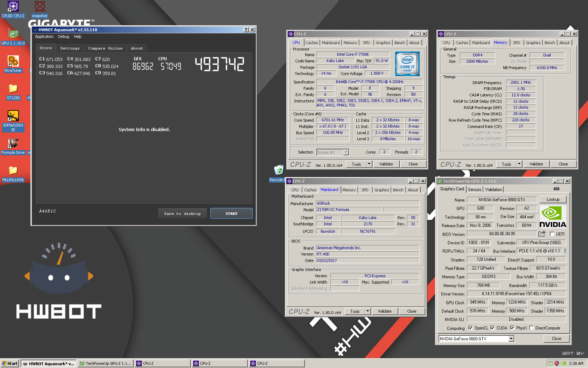The height and width of the screenshot is (368, 588).
Task: Click the Lookup button in GPU-Z
Action: 553,199
